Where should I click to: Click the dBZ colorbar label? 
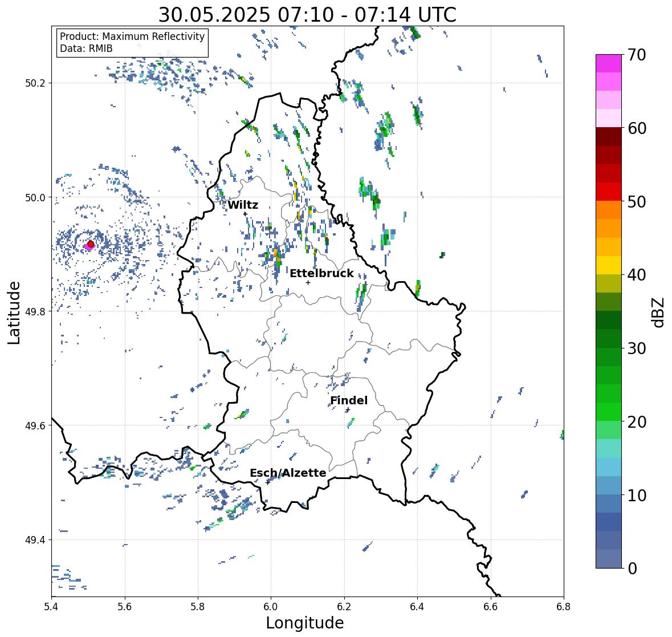(658, 313)
